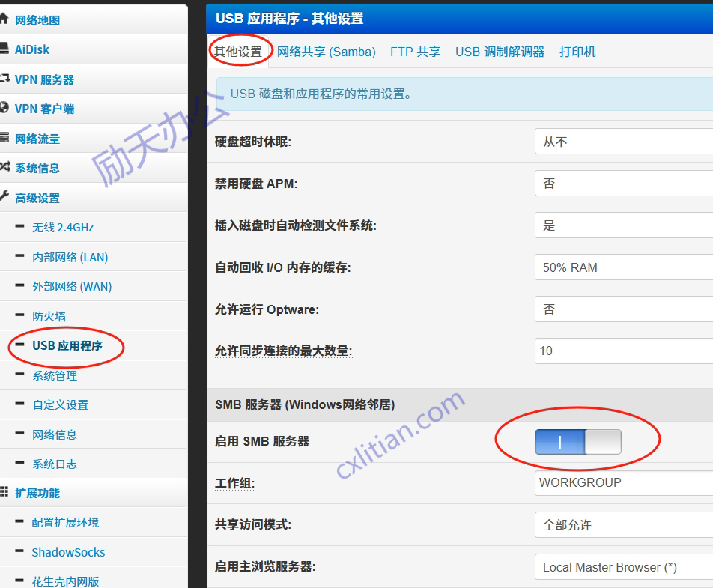This screenshot has width=713, height=588.
Task: Click the VPN 服务器 sidebar icon
Action: click(x=4, y=79)
